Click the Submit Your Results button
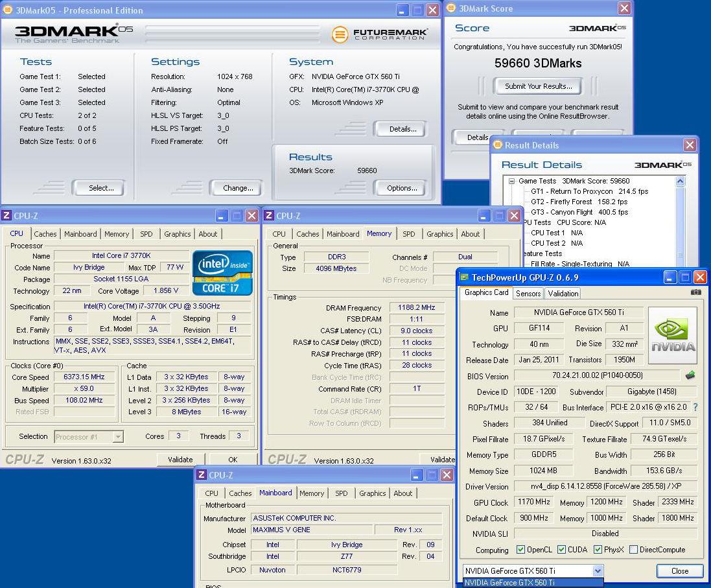This screenshot has height=588, width=711. click(538, 86)
